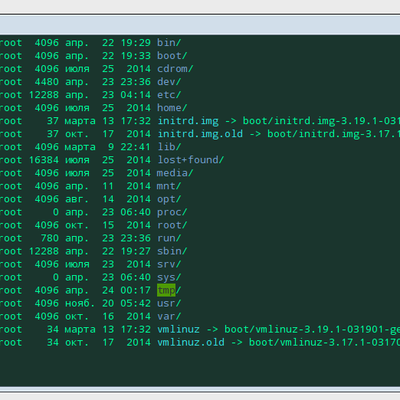This screenshot has width=400, height=400.
Task: Click the 00:17 timestamp of tmp
Action: (x=136, y=290)
